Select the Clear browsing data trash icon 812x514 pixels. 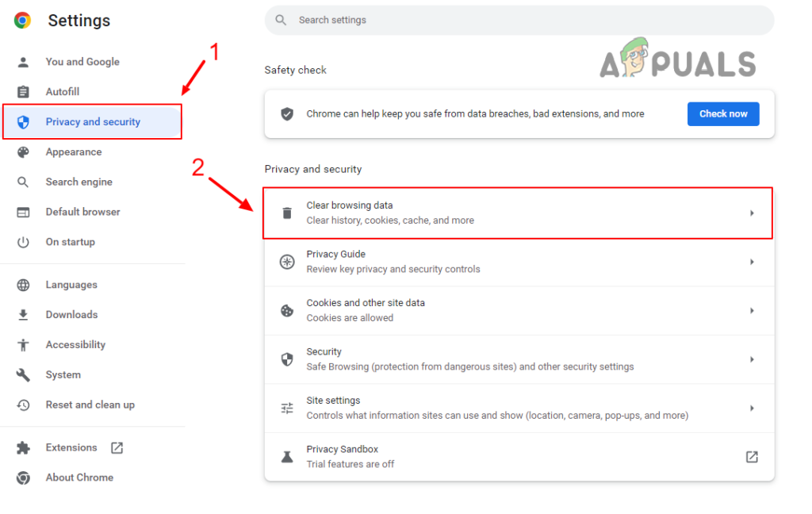287,213
